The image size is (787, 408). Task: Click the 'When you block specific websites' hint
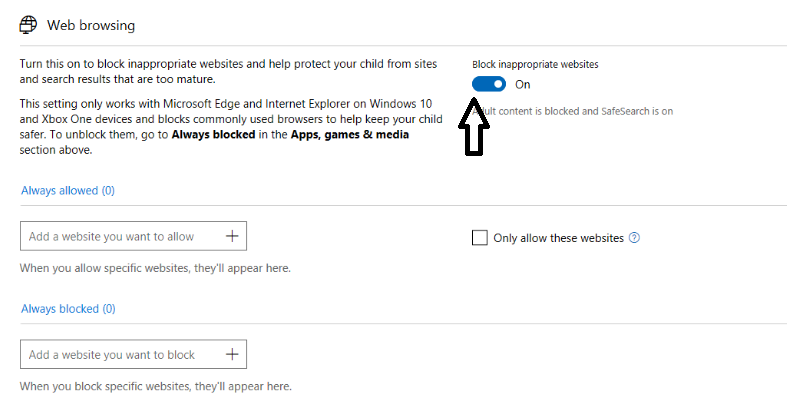155,386
